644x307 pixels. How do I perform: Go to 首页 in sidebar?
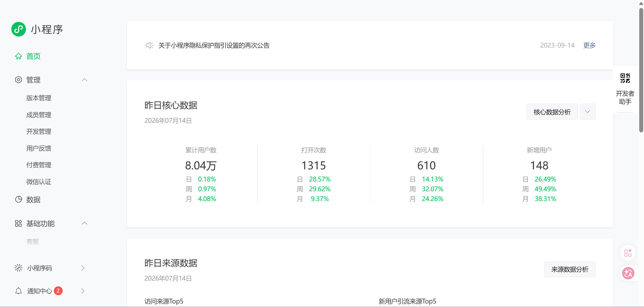click(x=33, y=56)
